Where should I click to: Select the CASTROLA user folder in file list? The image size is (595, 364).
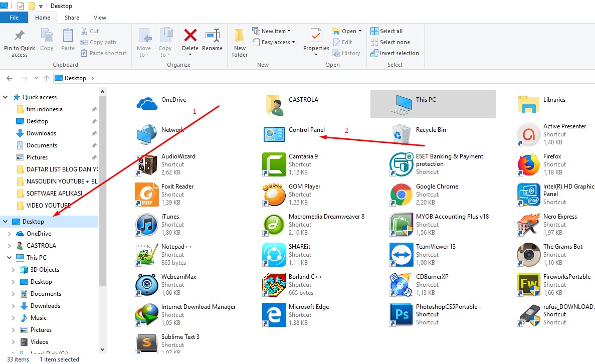pyautogui.click(x=303, y=100)
